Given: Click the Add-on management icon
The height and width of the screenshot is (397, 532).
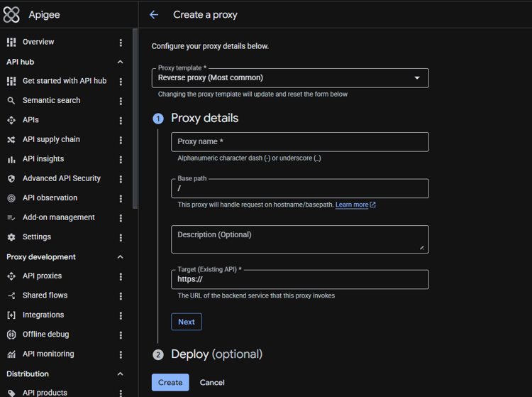Looking at the screenshot, I should [x=11, y=218].
